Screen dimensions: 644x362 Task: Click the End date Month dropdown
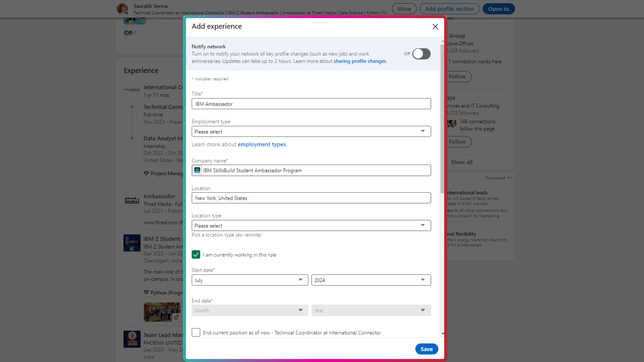tap(250, 311)
